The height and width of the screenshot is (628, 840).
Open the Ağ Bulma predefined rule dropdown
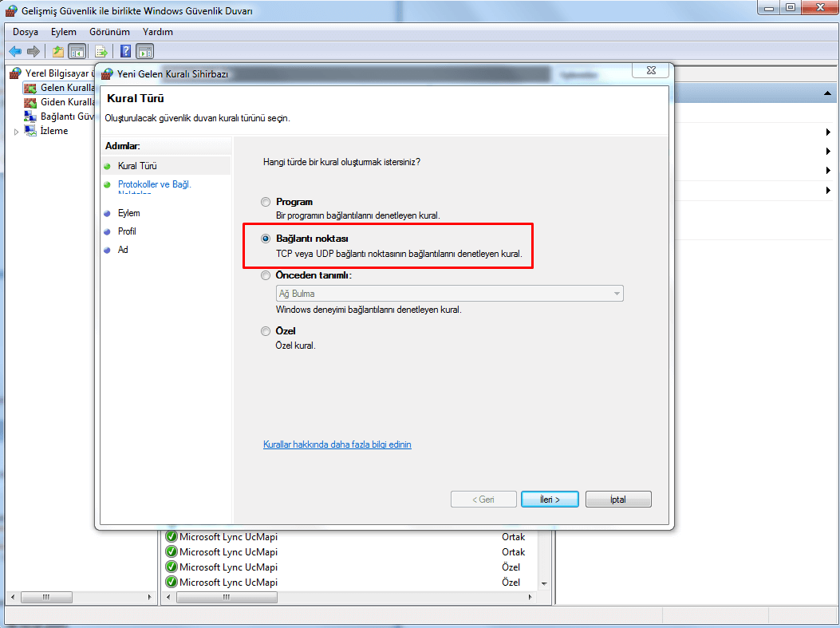(x=616, y=294)
